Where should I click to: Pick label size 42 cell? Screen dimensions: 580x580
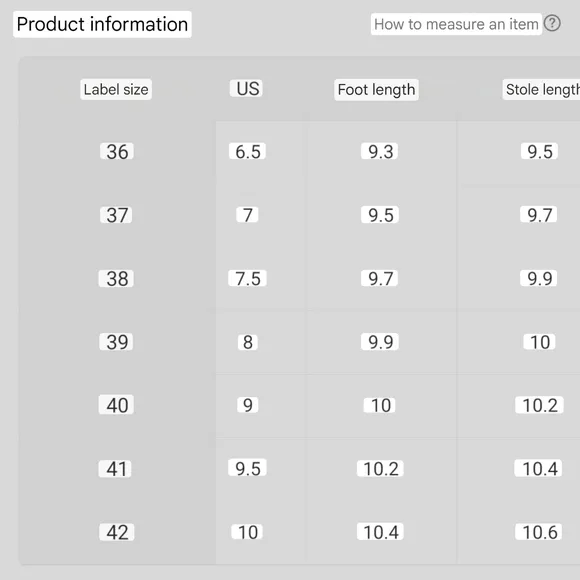click(117, 532)
